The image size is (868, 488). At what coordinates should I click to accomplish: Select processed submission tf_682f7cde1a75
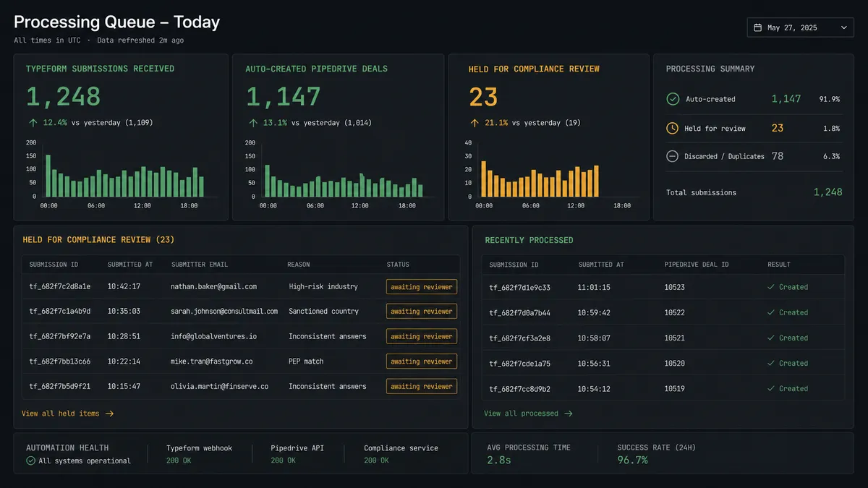(520, 363)
